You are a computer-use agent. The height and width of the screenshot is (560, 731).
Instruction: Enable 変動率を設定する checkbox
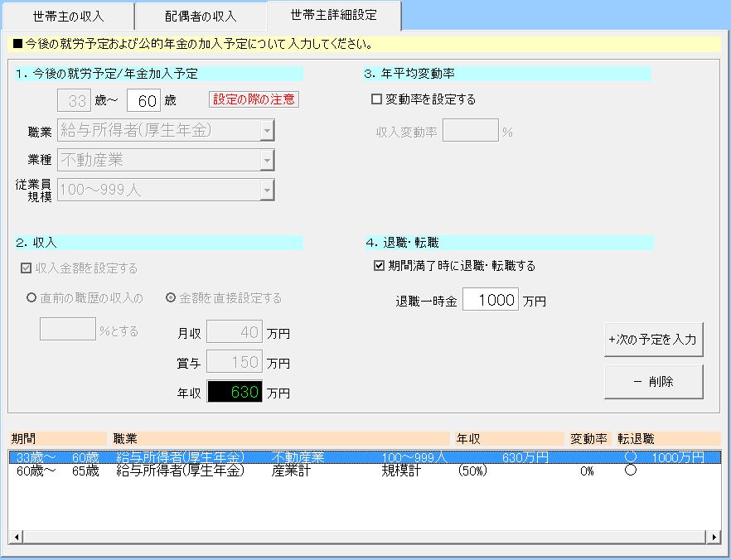(377, 99)
